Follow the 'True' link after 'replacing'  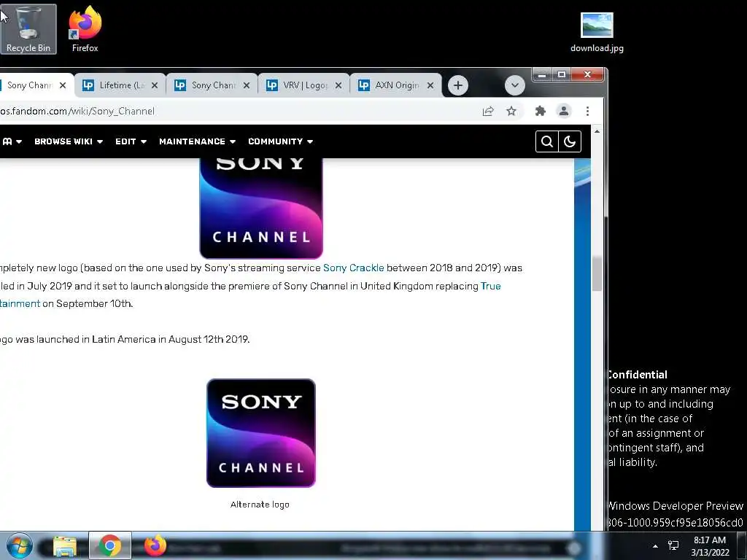click(491, 286)
